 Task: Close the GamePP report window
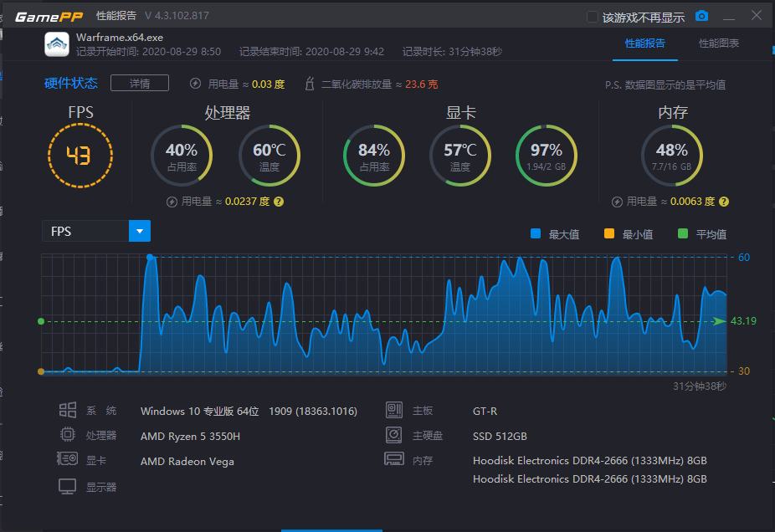click(757, 15)
